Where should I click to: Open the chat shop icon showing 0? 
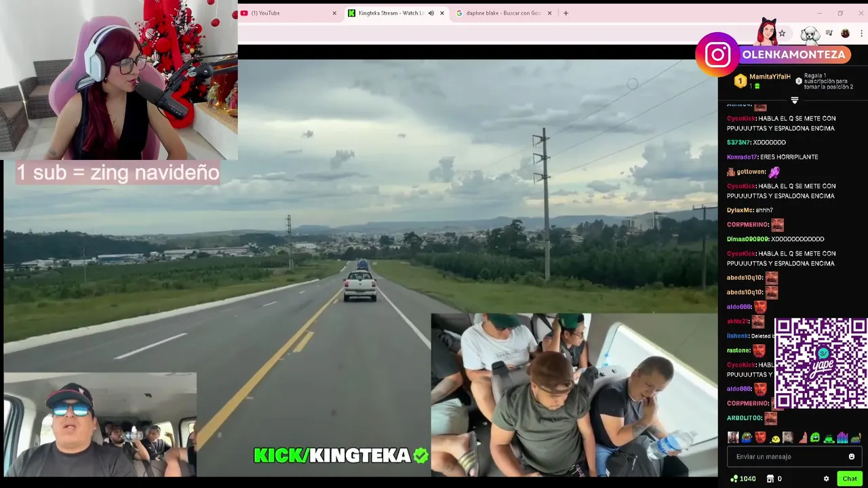coord(774,479)
